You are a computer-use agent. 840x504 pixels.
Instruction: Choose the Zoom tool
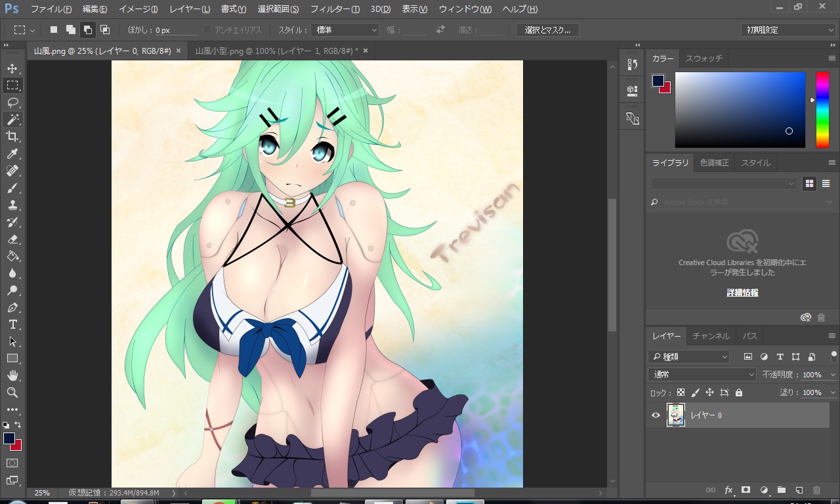(12, 392)
